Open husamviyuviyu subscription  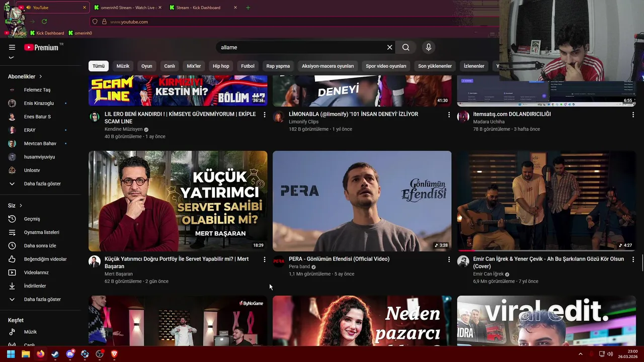pyautogui.click(x=40, y=157)
